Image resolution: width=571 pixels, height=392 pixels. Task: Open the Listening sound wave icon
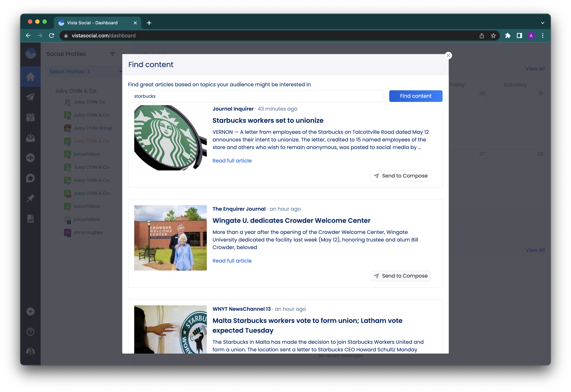(x=30, y=158)
